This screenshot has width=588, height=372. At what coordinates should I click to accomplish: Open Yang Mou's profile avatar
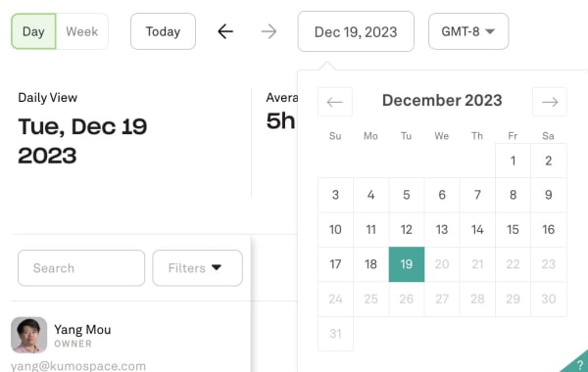[28, 335]
